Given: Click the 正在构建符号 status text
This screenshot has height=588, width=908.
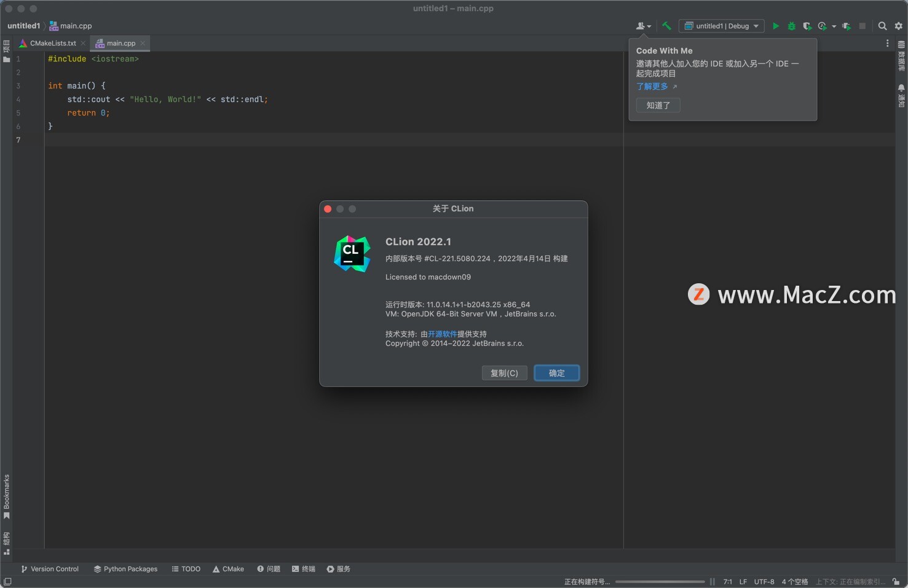Looking at the screenshot, I should point(587,582).
